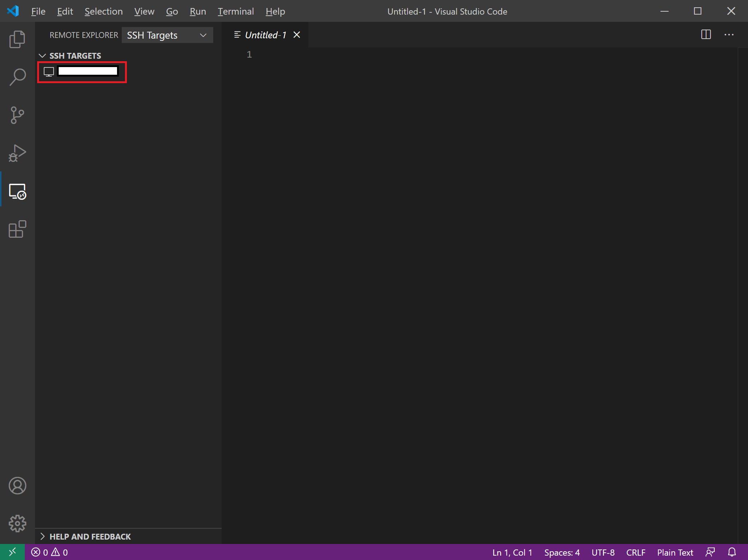
Task: Close the Untitled-1 tab
Action: [297, 35]
